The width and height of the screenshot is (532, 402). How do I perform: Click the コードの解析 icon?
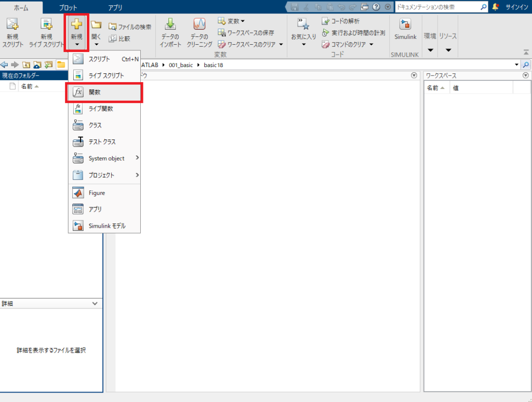point(326,21)
